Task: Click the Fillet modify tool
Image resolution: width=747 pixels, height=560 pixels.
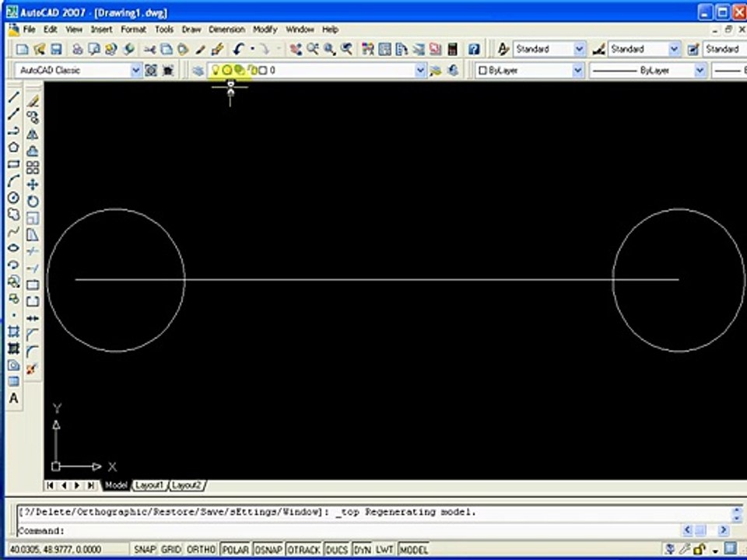Action: (33, 352)
